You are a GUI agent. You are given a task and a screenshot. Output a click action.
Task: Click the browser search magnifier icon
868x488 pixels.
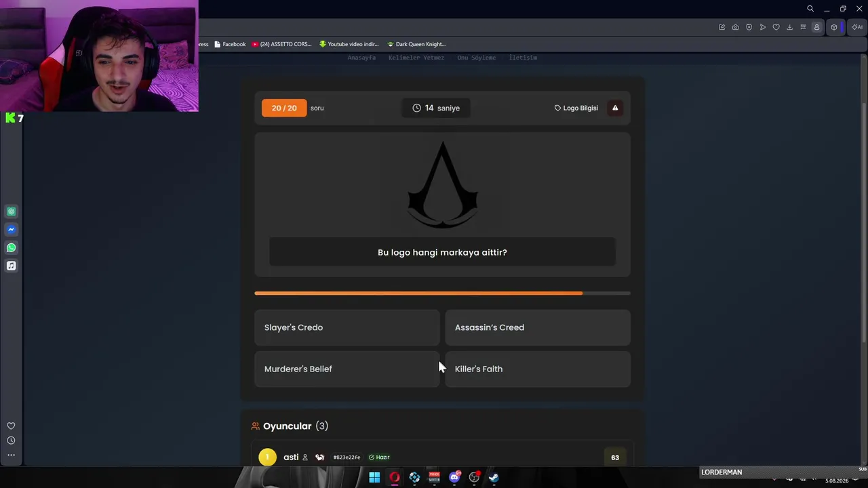pyautogui.click(x=810, y=9)
